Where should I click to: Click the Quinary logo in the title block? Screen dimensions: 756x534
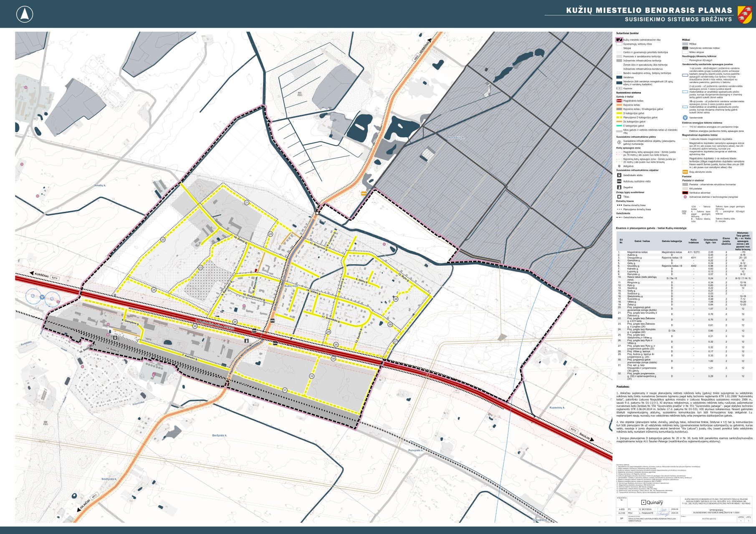(652, 502)
